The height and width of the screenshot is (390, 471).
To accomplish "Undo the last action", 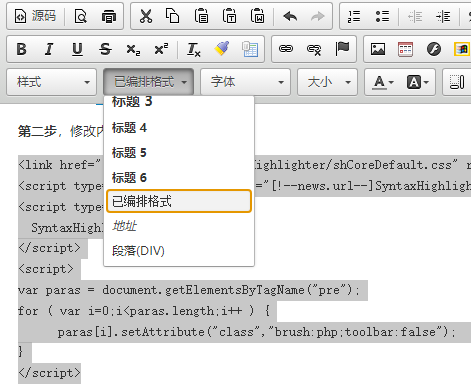I will click(x=290, y=16).
